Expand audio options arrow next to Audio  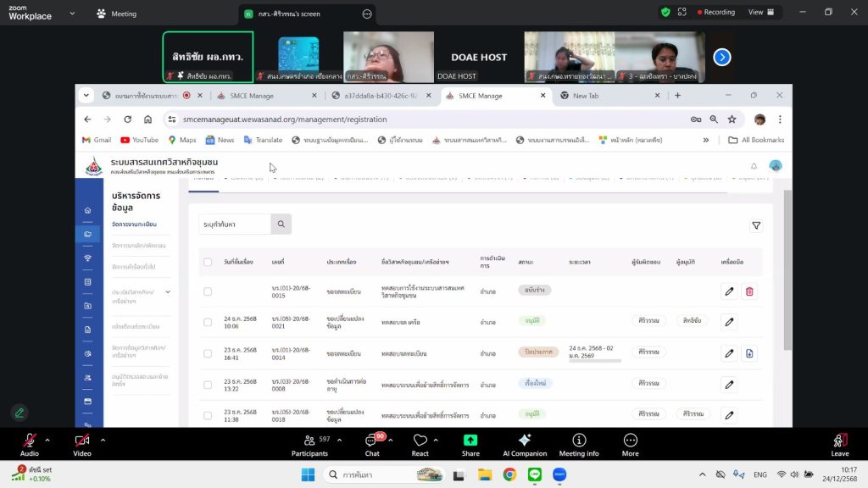tap(47, 441)
